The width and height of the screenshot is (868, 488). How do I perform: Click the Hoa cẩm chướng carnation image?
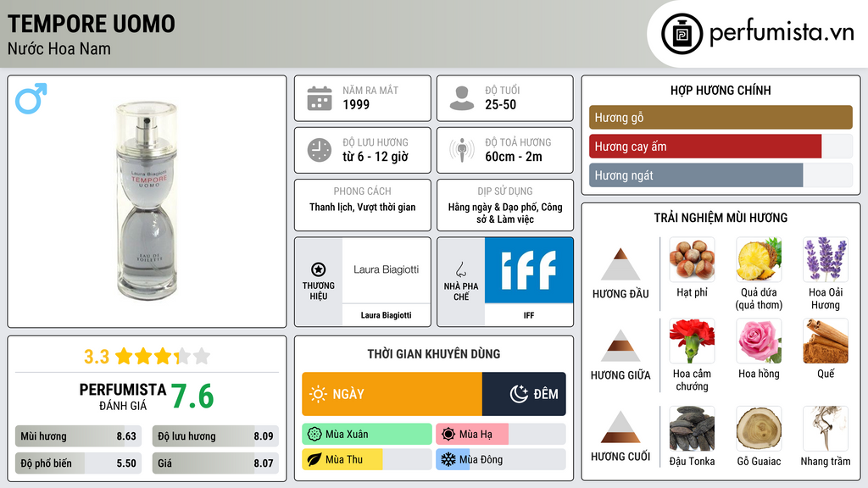pyautogui.click(x=692, y=341)
